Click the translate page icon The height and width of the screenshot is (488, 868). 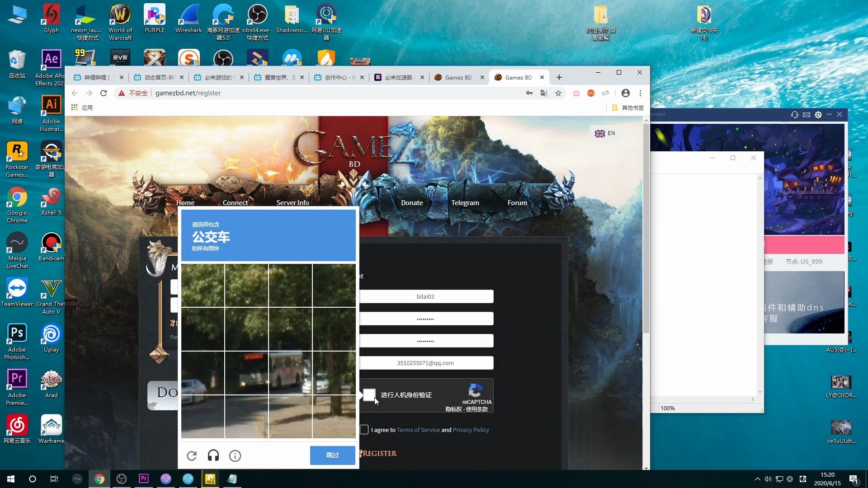[x=544, y=93]
